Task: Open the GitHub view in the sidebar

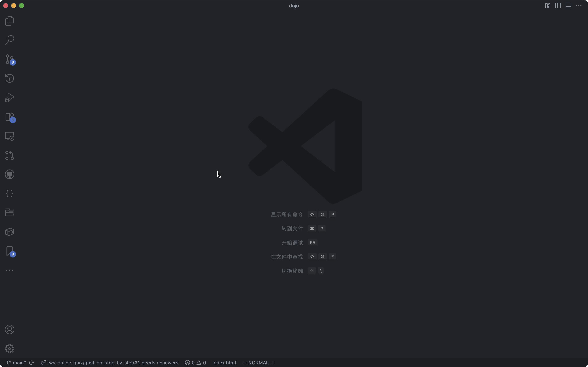Action: point(9,174)
